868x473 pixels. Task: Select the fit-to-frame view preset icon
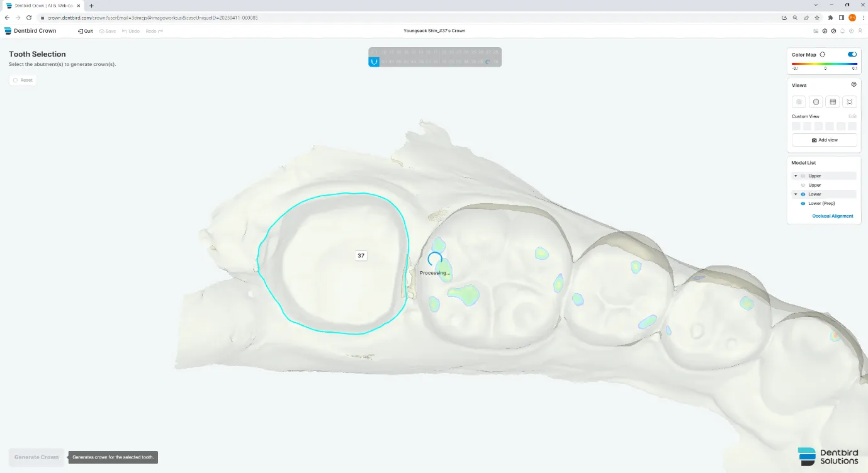pos(850,102)
